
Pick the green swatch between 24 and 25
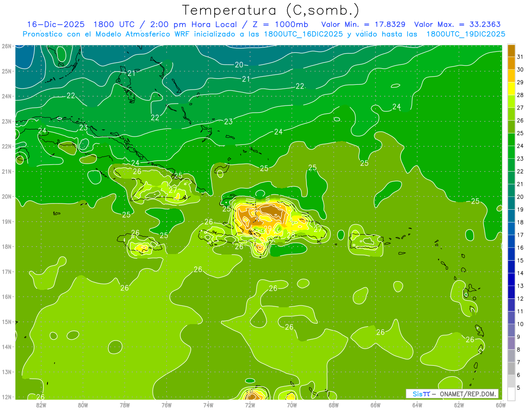click(511, 140)
